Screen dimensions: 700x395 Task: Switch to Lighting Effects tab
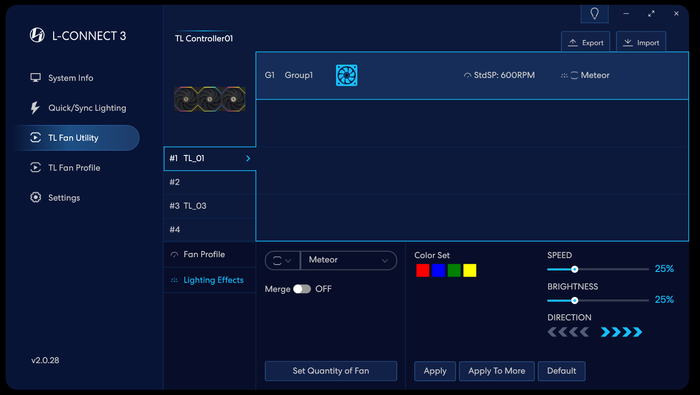[x=210, y=280]
